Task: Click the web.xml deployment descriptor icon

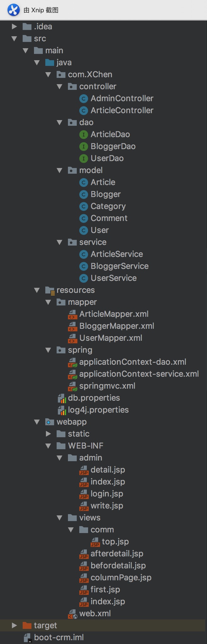Action: [72, 613]
